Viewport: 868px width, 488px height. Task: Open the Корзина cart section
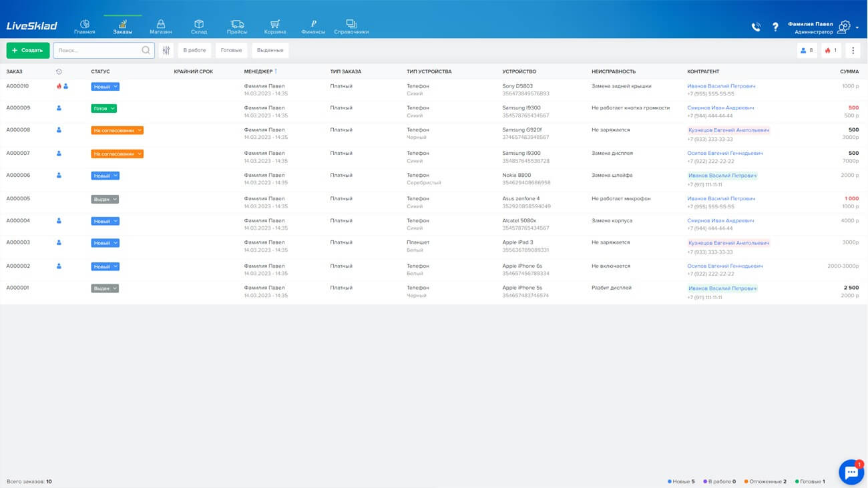tap(275, 27)
